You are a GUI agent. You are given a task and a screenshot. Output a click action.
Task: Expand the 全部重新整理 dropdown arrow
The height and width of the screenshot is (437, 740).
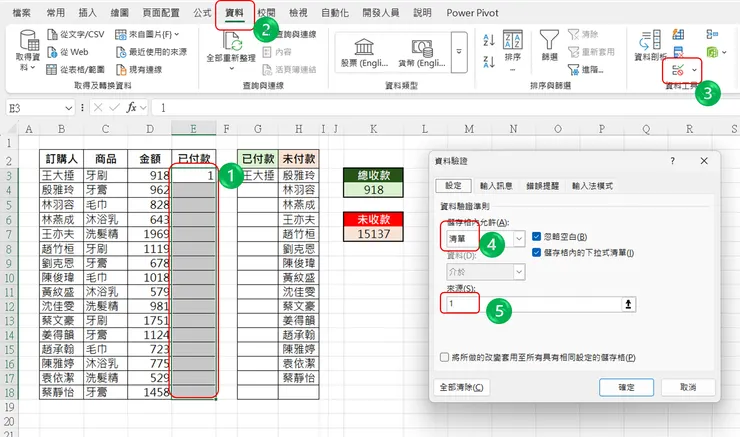tap(232, 69)
